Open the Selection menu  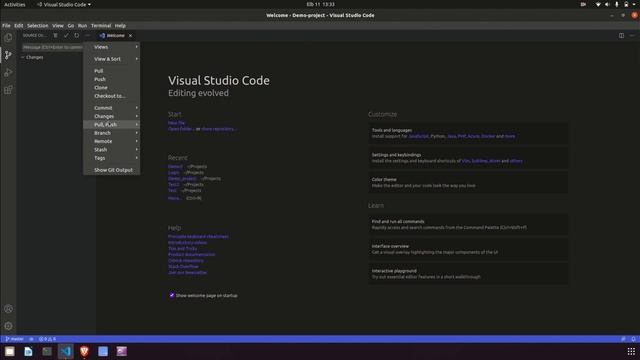coord(38,25)
